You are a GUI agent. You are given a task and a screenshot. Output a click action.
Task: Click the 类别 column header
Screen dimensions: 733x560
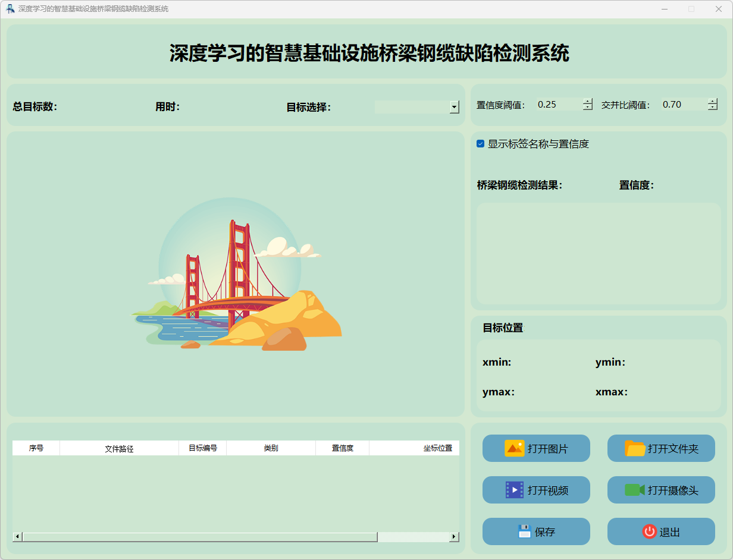coord(271,448)
